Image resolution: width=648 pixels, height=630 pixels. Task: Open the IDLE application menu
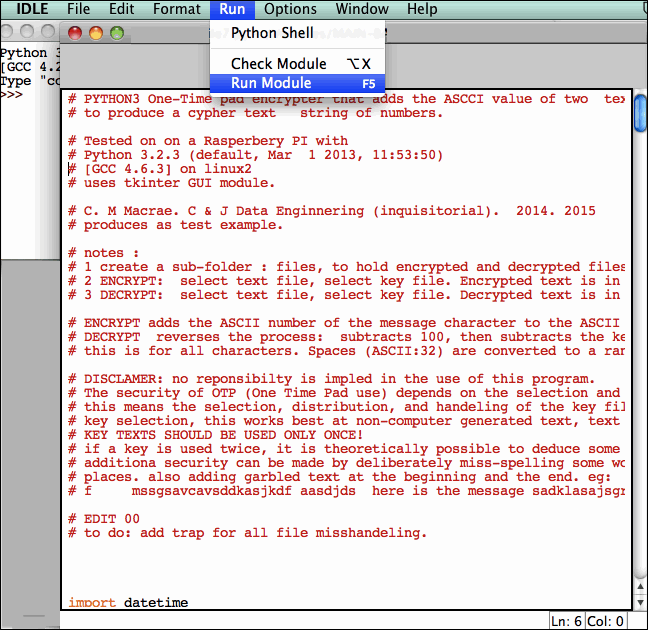pos(32,9)
